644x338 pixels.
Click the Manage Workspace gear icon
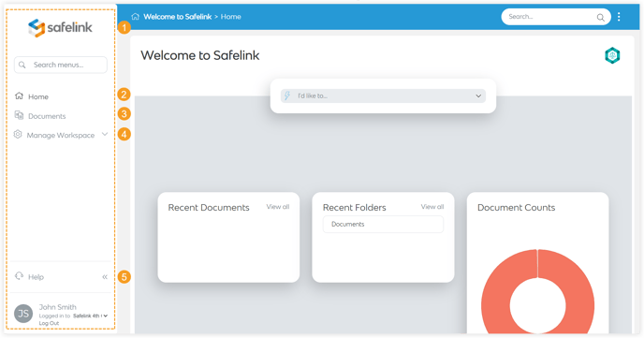pos(18,134)
